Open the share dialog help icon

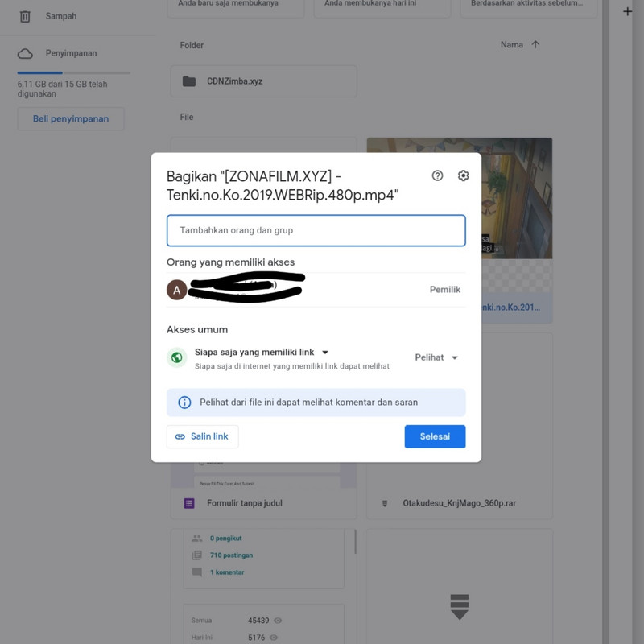(x=437, y=175)
